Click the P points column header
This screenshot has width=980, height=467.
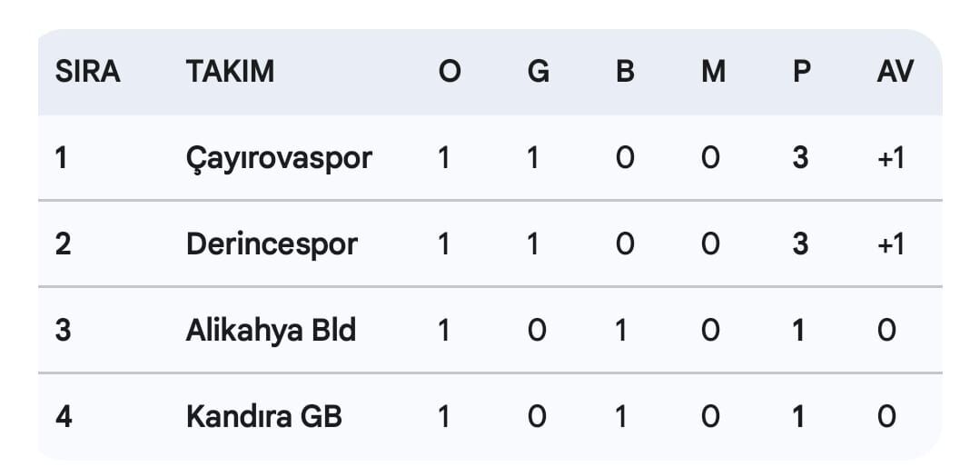coord(801,72)
